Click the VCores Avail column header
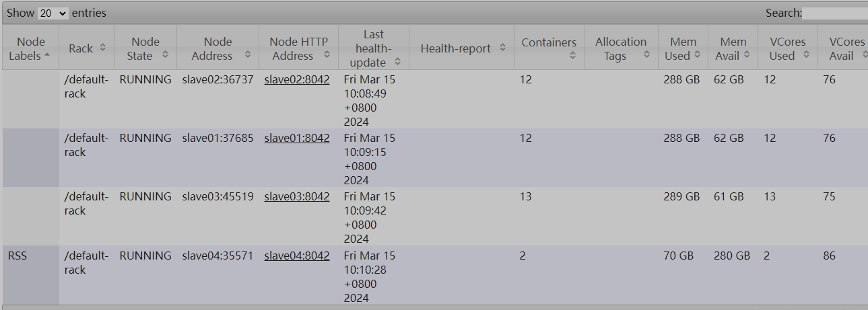This screenshot has height=310, width=868. pyautogui.click(x=842, y=48)
